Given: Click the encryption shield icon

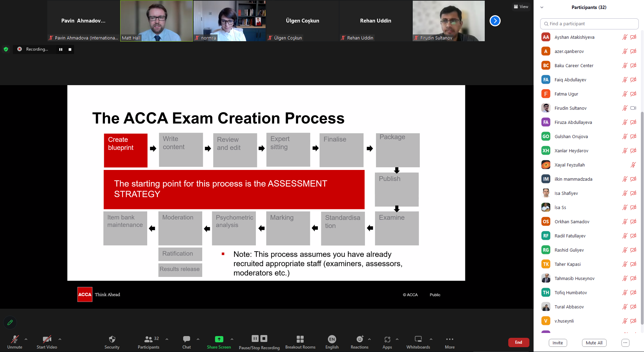Looking at the screenshot, I should click(6, 49).
